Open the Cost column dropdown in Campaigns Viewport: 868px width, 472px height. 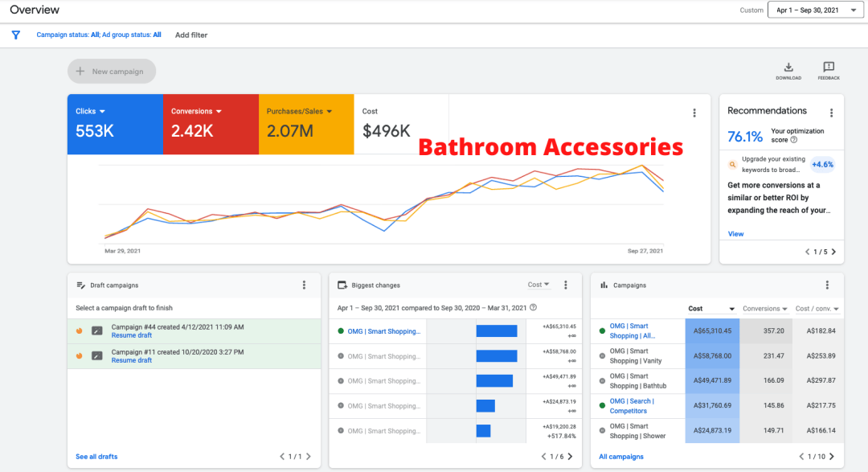pos(711,309)
